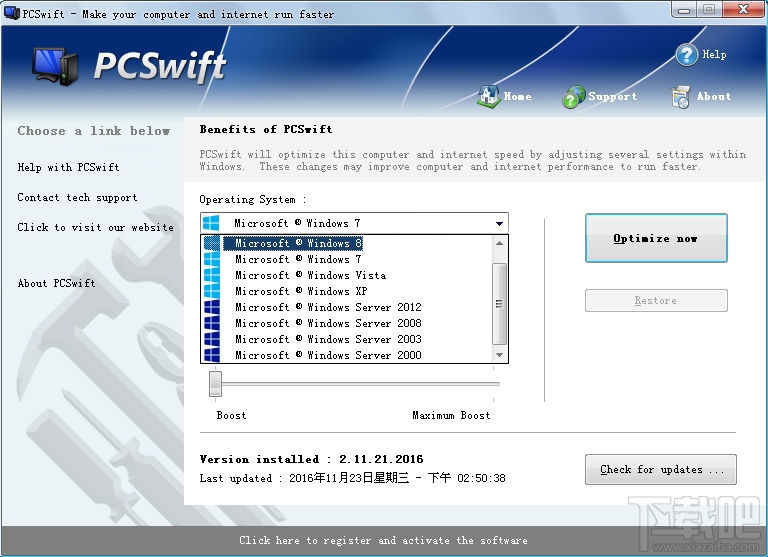Click the About document icon
The width and height of the screenshot is (768, 557).
681,97
